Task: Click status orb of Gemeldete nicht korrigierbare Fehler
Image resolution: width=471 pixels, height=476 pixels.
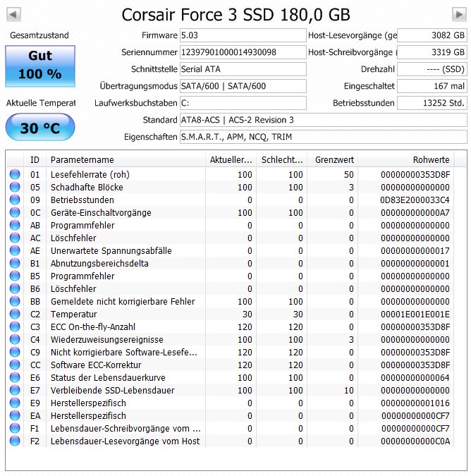Action: (15, 301)
